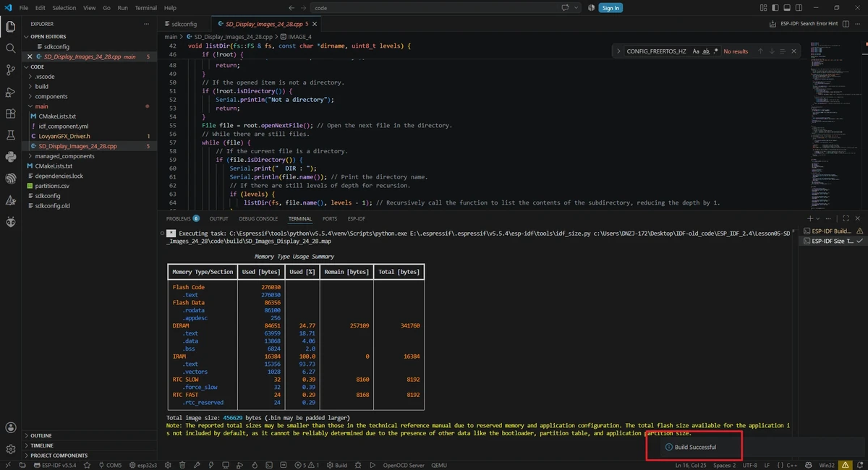868x470 pixels.
Task: Open the Testing flask view
Action: 11,135
